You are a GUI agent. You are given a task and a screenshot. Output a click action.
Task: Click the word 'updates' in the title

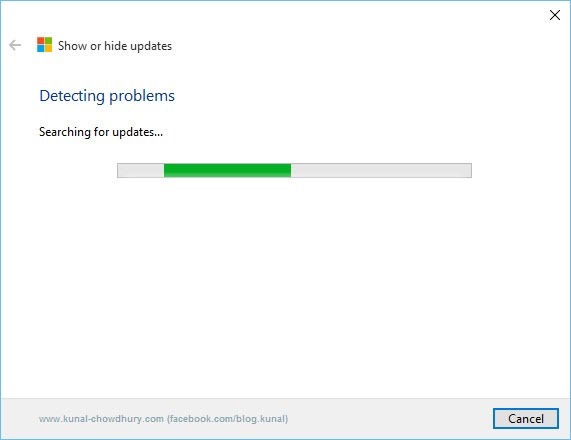(x=151, y=46)
